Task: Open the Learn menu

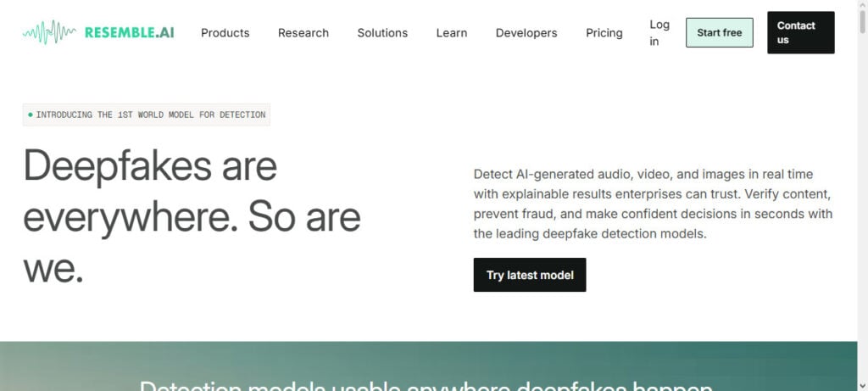Action: (x=452, y=33)
